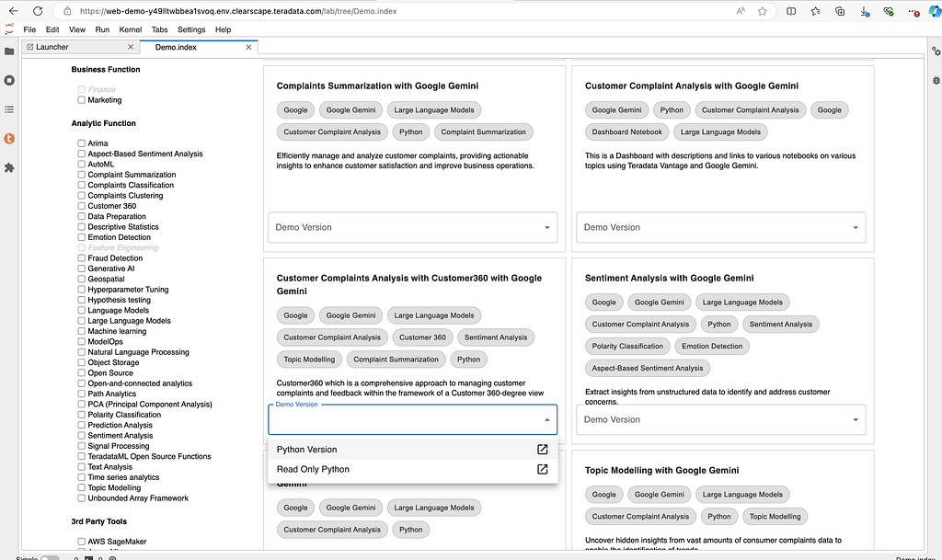Check the Topic Modelling filter checkbox

(81, 487)
